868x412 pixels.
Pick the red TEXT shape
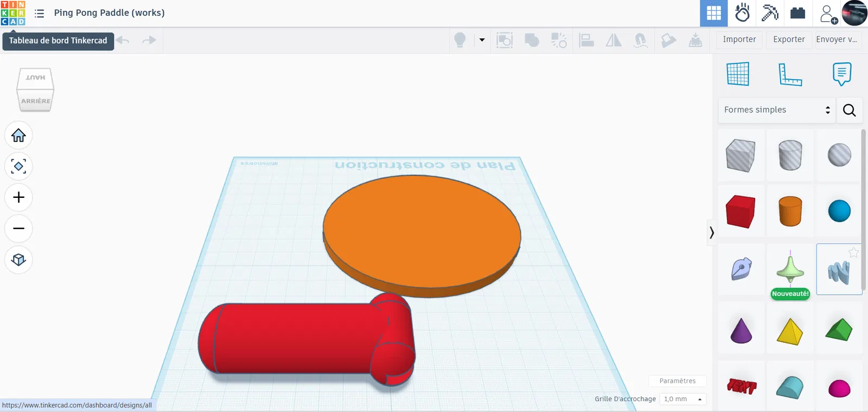pos(741,387)
